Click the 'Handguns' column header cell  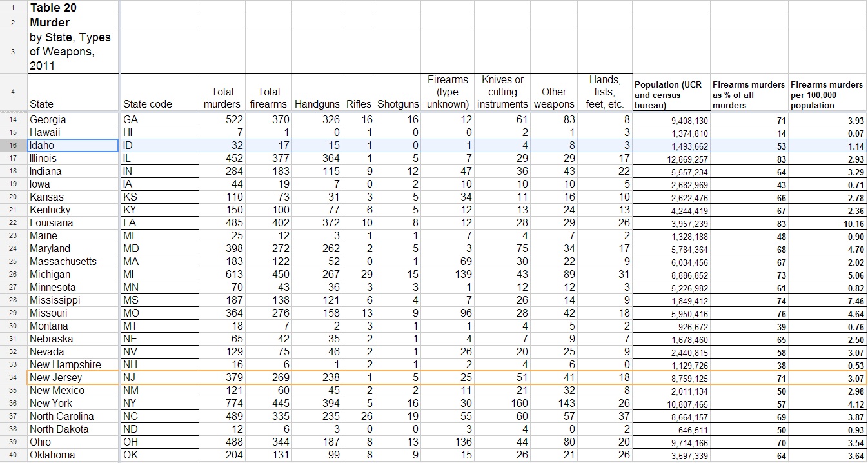coord(317,103)
